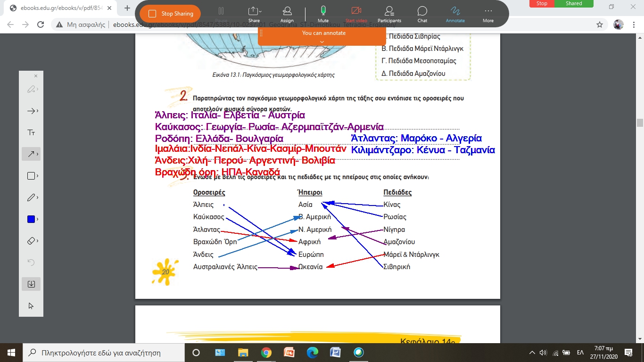Viewport: 644px width, 362px height.
Task: Click the green Shared indicator
Action: tap(574, 3)
